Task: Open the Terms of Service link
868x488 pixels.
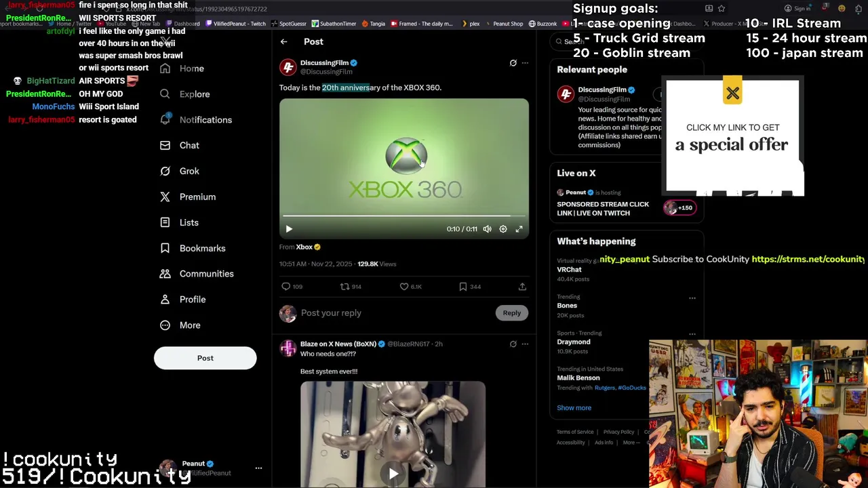Action: pyautogui.click(x=575, y=432)
